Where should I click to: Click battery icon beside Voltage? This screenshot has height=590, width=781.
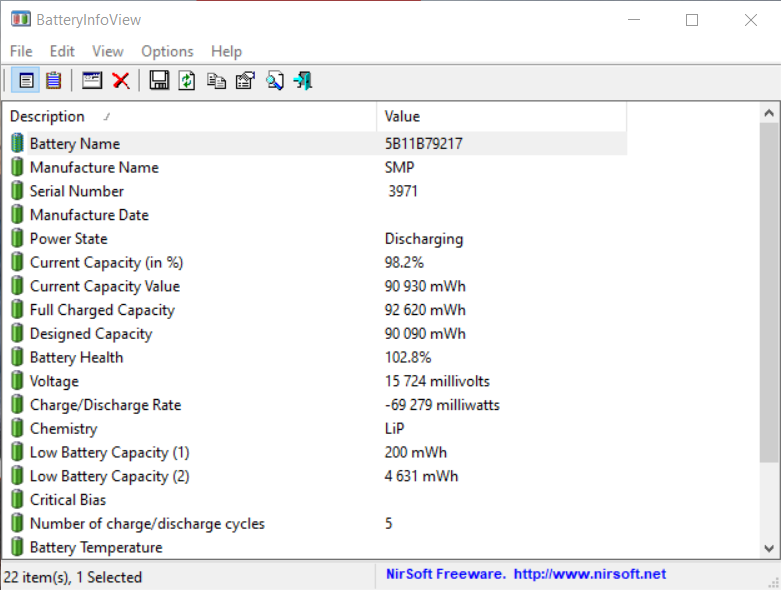[17, 381]
